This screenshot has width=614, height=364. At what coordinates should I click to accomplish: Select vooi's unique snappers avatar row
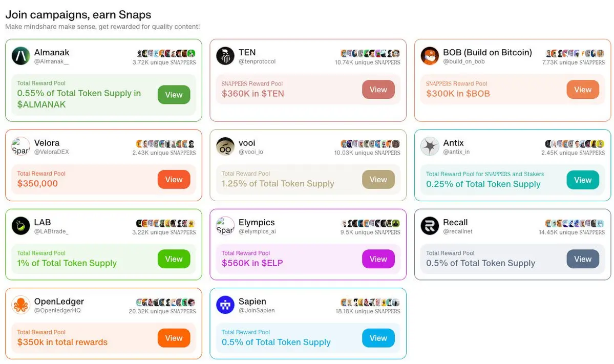coord(370,144)
